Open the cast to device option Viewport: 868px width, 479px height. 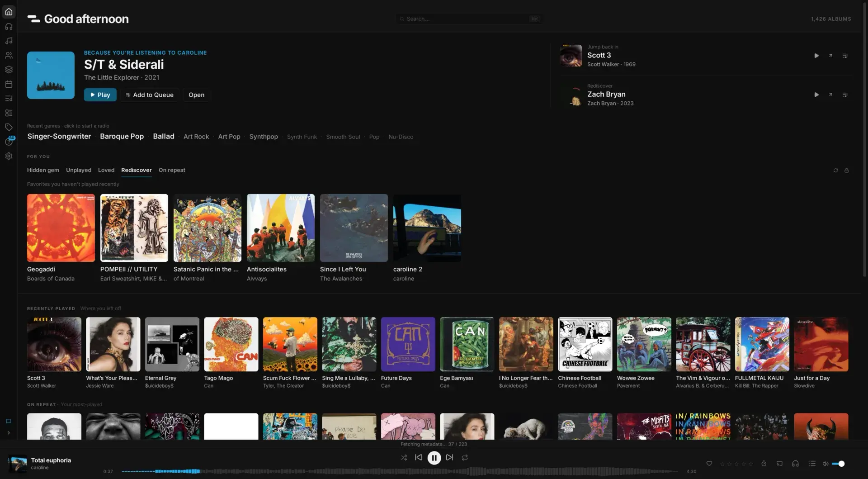tap(779, 464)
